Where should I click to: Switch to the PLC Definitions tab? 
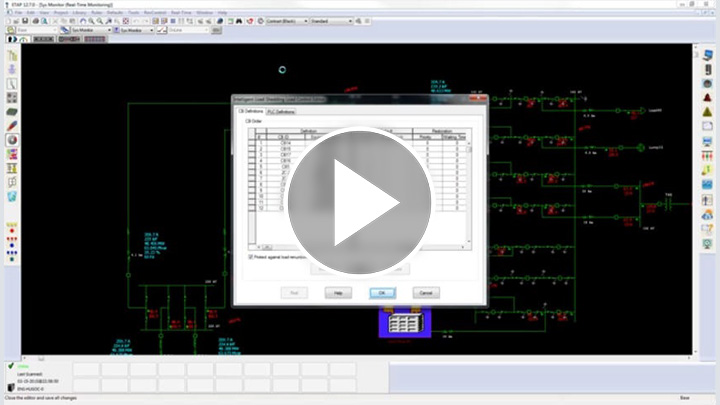281,112
